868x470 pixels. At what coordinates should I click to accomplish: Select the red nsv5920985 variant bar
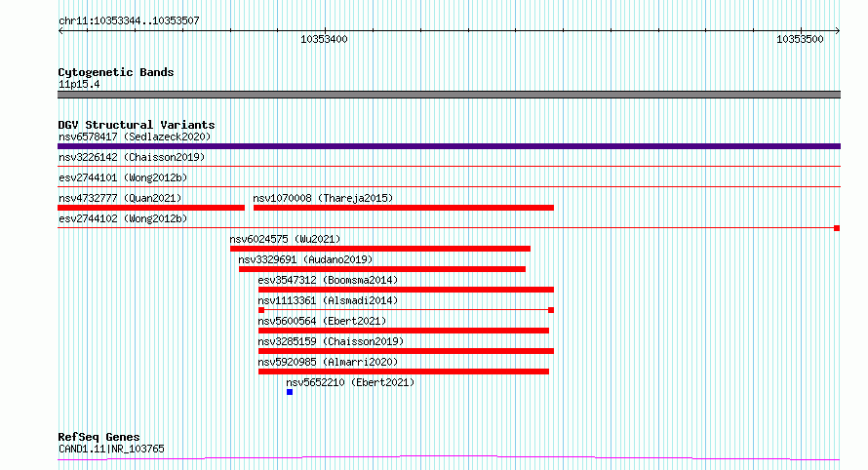(404, 372)
